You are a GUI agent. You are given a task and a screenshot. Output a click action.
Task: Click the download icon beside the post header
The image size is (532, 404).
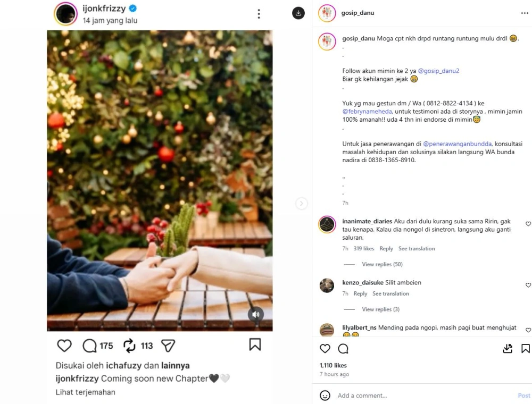coord(298,13)
